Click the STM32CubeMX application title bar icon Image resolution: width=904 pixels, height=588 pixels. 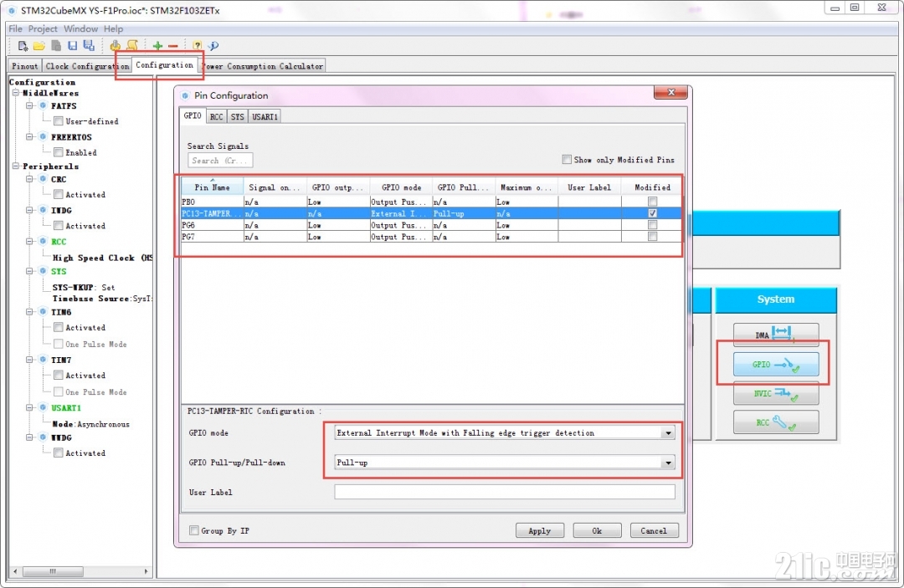click(12, 10)
